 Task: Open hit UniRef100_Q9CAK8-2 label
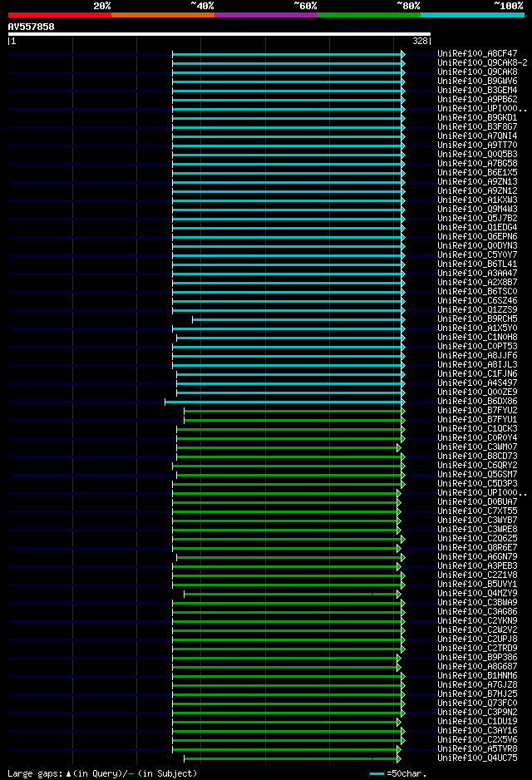(482, 62)
